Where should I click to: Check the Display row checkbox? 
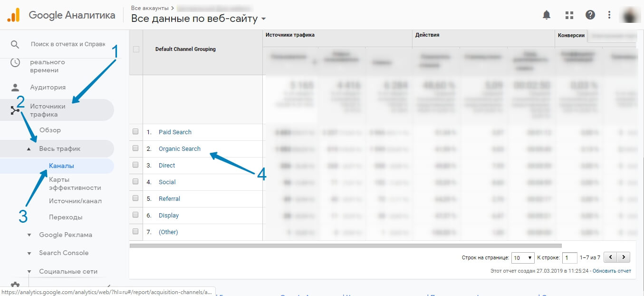(x=136, y=215)
